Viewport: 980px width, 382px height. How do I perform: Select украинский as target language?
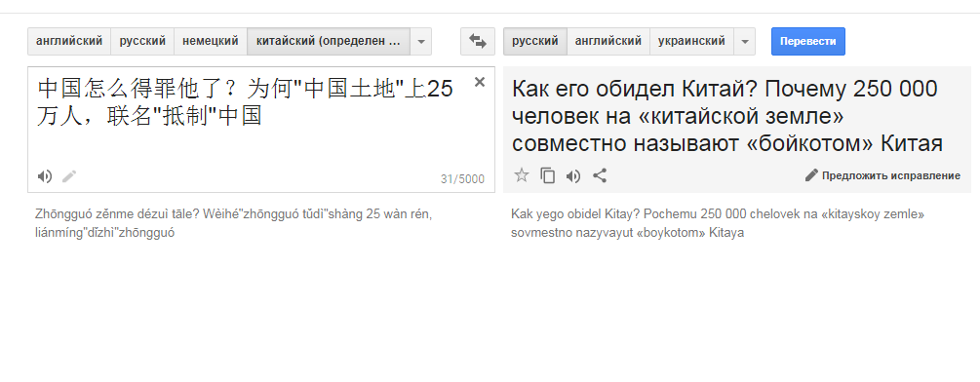click(692, 42)
